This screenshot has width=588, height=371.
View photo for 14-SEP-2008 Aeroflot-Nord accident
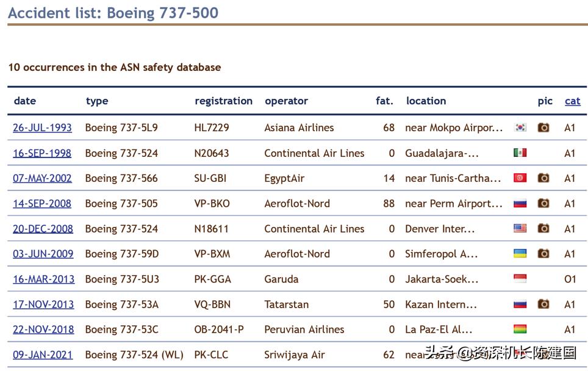click(x=543, y=203)
